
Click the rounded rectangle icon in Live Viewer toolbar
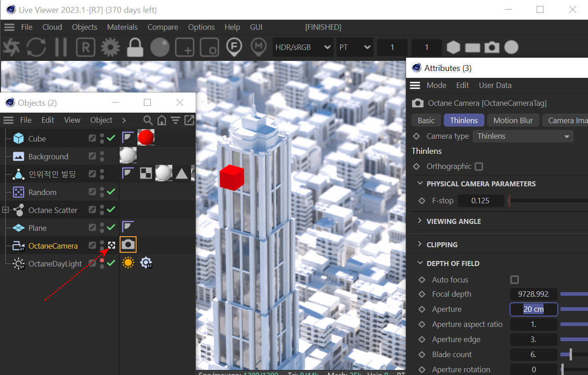(x=473, y=48)
